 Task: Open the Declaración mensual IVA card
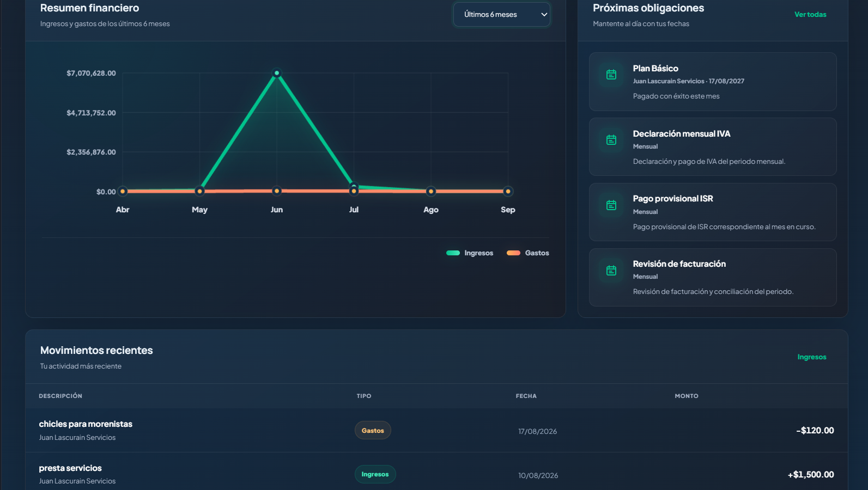[x=713, y=147]
